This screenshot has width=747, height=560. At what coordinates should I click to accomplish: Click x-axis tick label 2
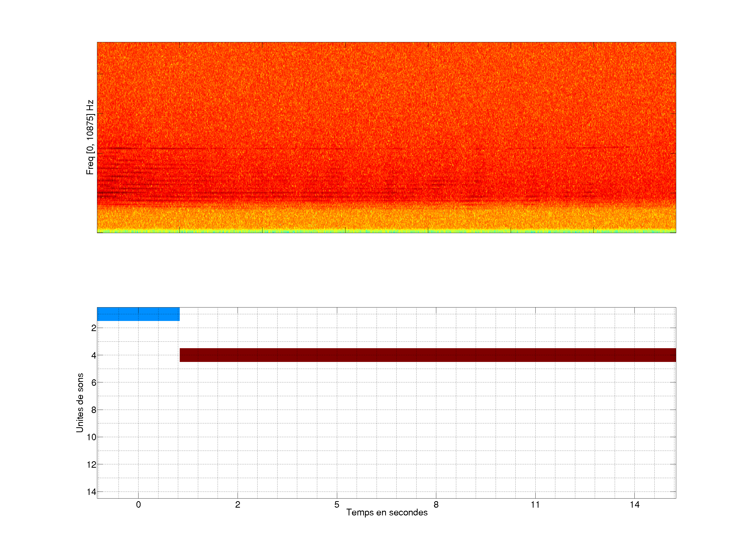tap(237, 505)
